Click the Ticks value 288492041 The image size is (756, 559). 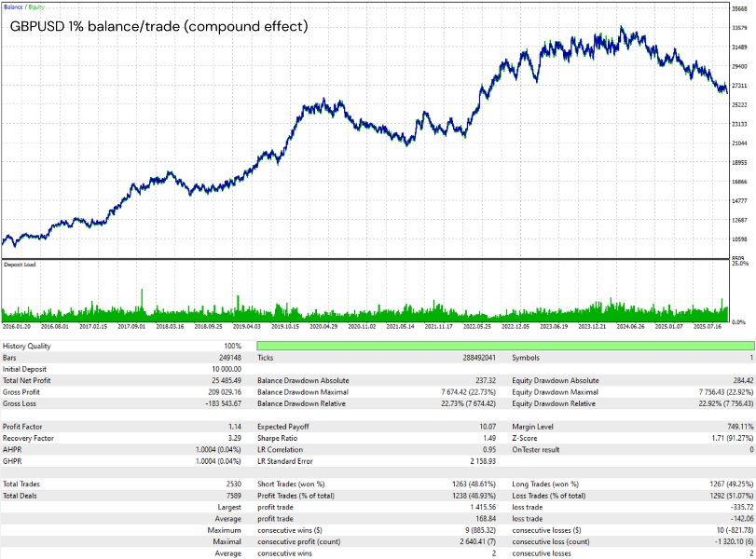[479, 358]
